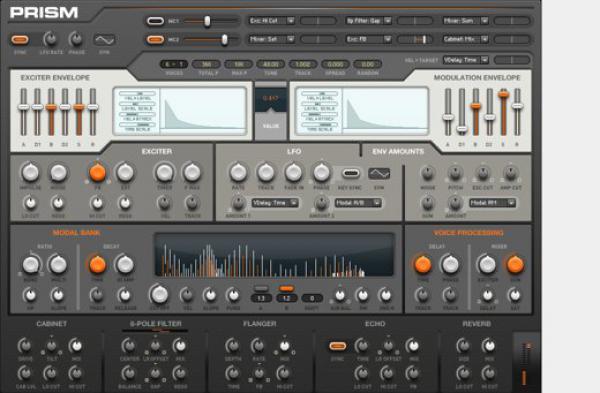Toggle the top-left orange Sync switch

(x=20, y=39)
